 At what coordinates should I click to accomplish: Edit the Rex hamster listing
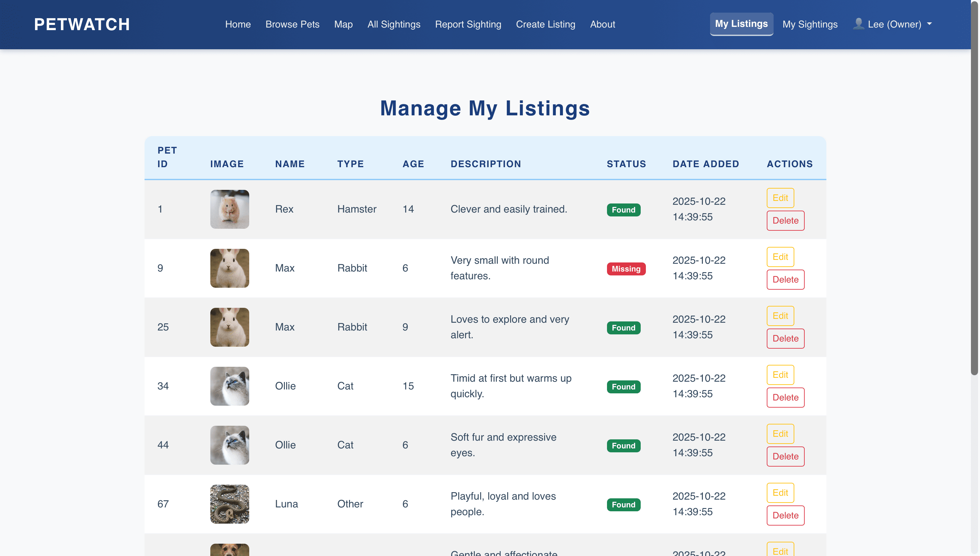[x=780, y=198]
